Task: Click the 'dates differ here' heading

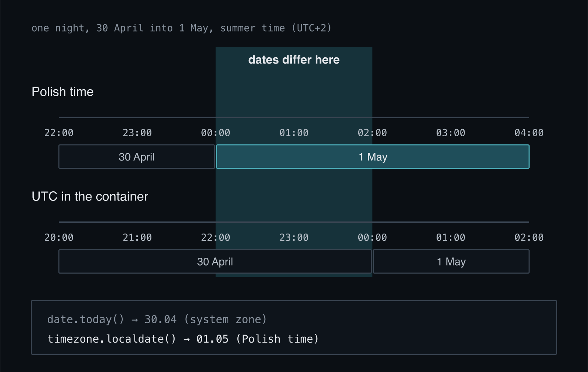Action: tap(294, 60)
